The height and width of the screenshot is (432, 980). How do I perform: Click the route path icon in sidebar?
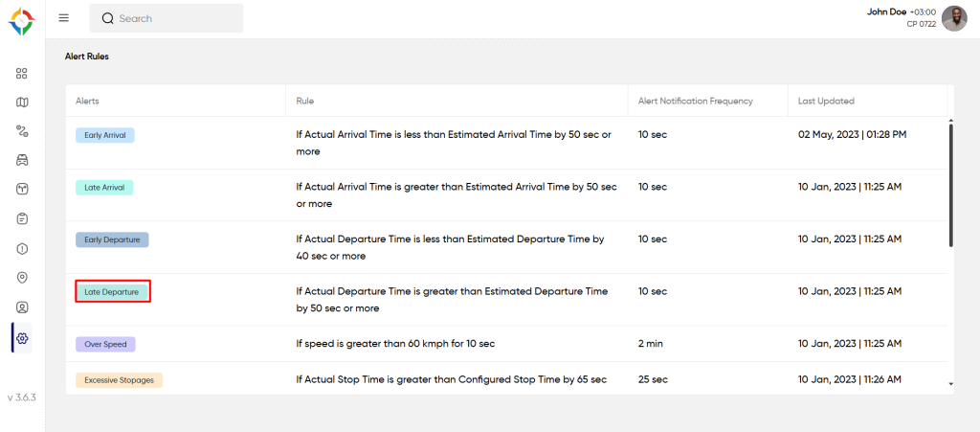click(22, 131)
